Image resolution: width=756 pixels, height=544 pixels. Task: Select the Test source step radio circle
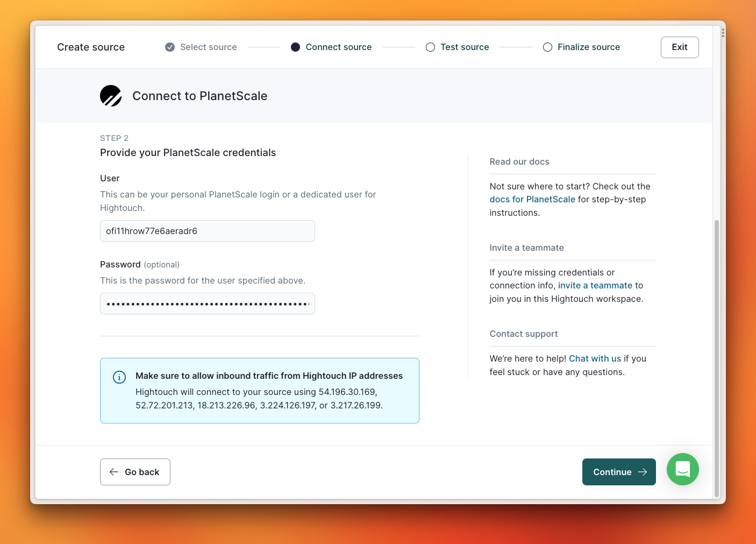click(x=430, y=47)
